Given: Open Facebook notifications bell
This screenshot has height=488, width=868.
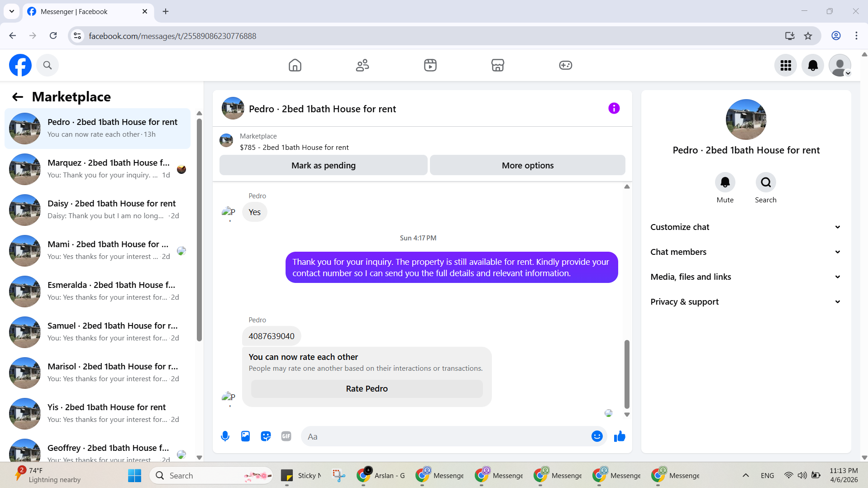Looking at the screenshot, I should tap(813, 65).
